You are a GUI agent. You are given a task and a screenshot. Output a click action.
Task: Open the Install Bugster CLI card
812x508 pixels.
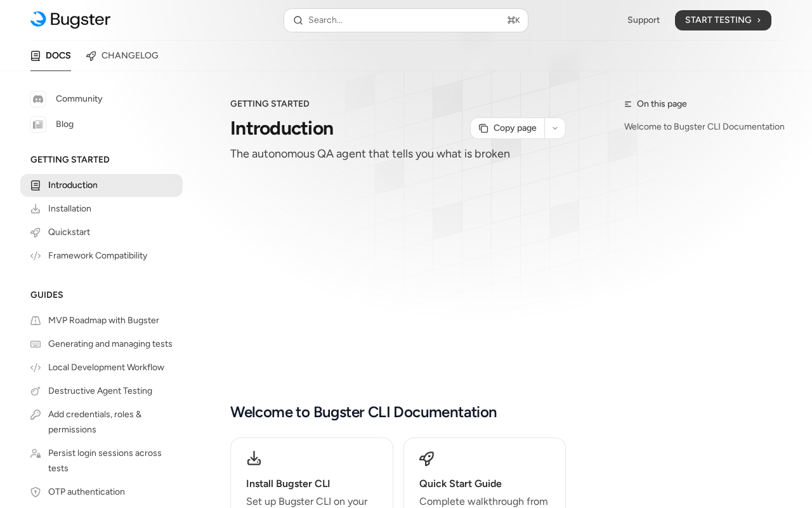pos(311,473)
